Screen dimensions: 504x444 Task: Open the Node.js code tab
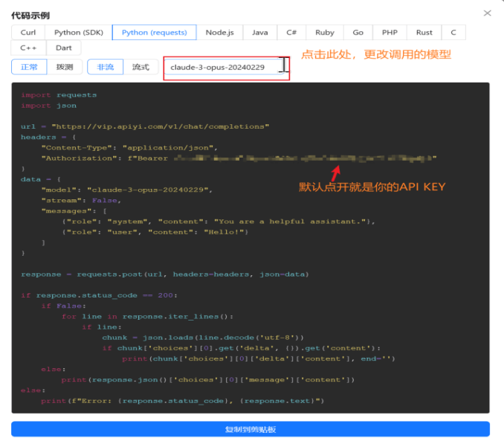pos(219,33)
